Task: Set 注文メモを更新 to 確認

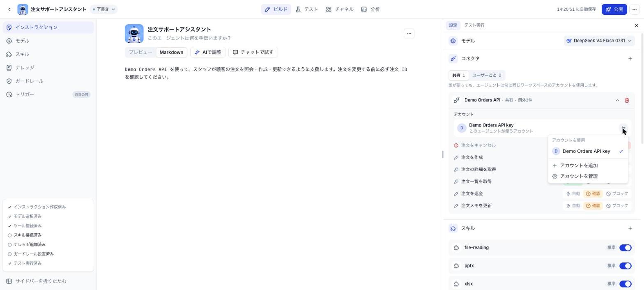Action: (593, 206)
